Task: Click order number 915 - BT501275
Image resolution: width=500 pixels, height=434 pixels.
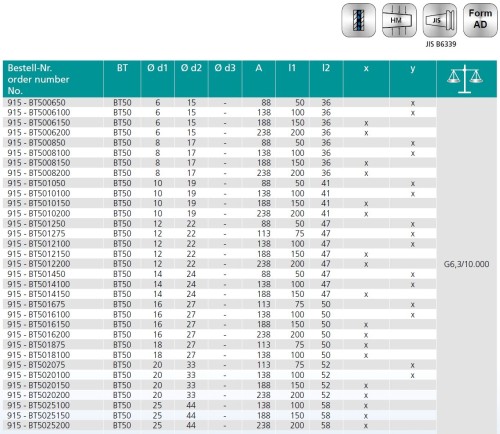Action: (36, 234)
